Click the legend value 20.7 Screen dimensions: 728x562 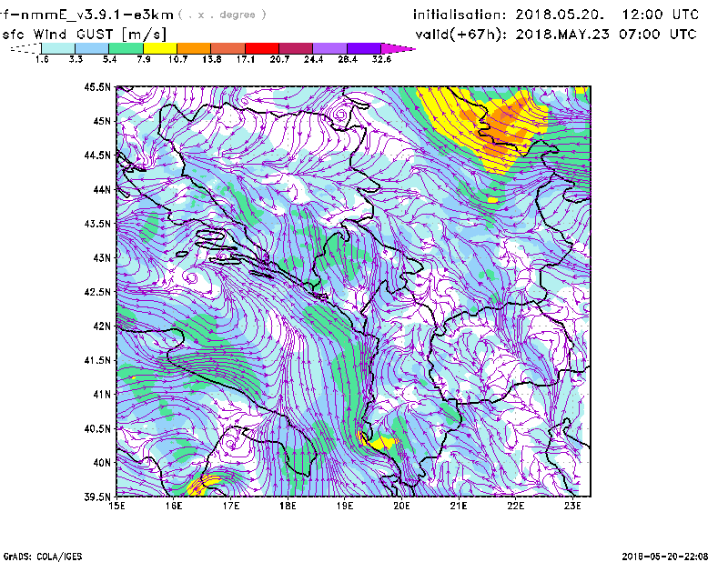click(279, 59)
